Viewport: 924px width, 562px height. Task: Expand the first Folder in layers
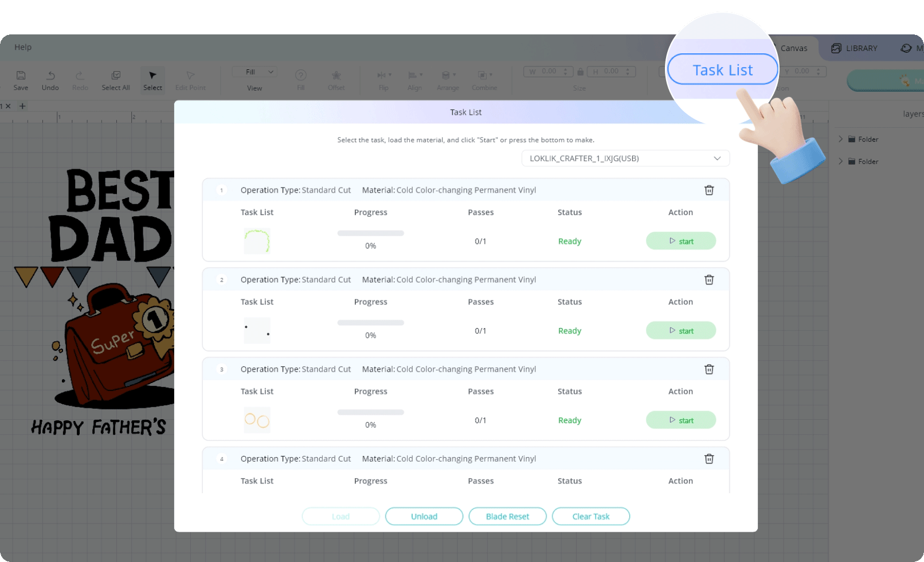[x=840, y=139]
